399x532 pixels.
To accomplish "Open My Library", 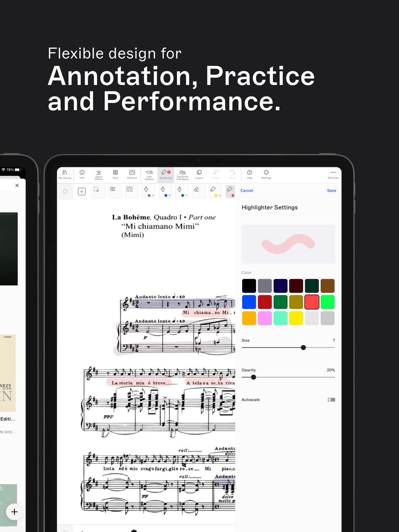I will (65, 175).
